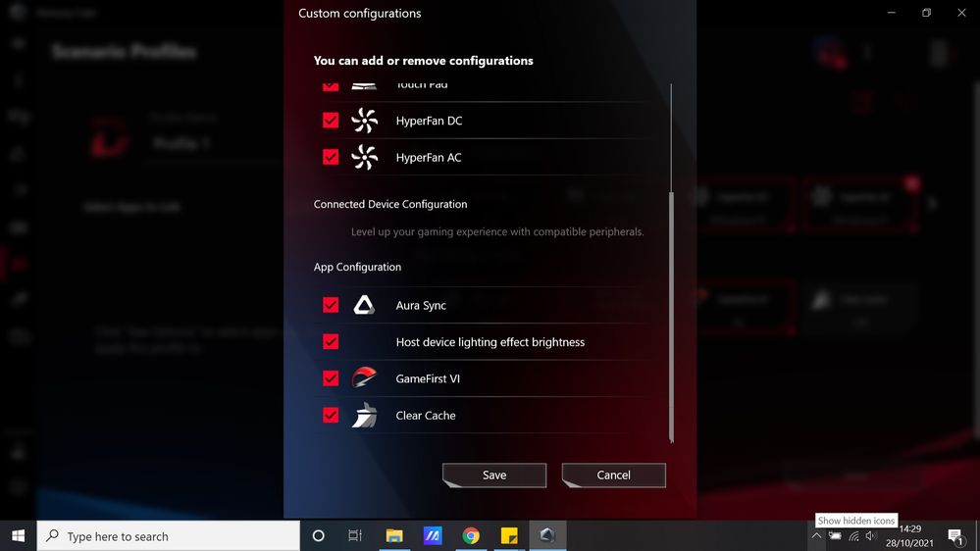This screenshot has height=551, width=980.
Task: Cancel the custom configurations dialog
Action: [614, 476]
